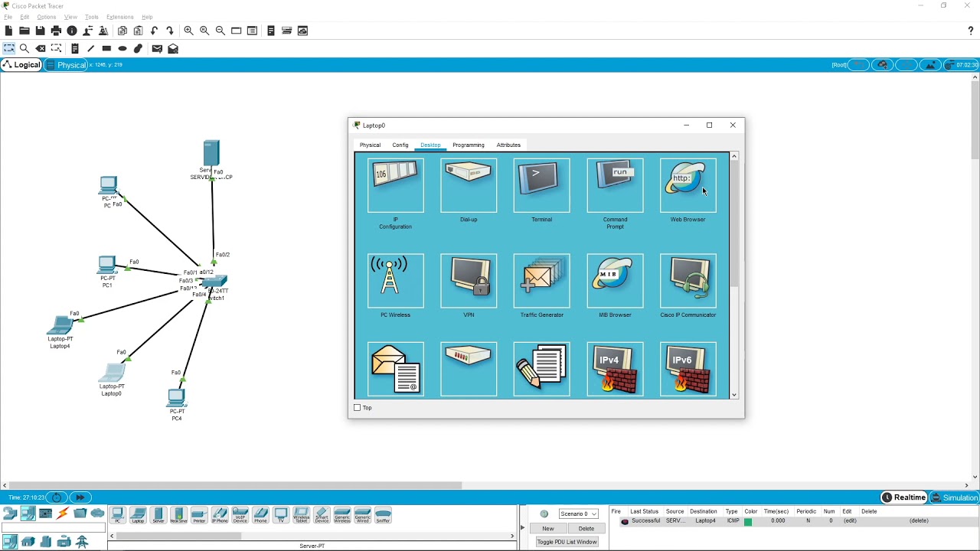
Task: Switch to the Config tab in Laptop0
Action: click(400, 145)
